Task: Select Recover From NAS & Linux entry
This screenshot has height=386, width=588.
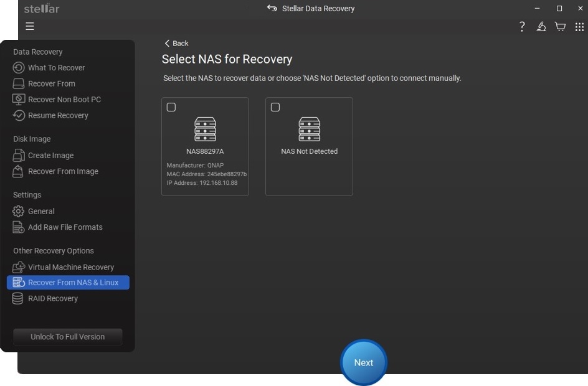Action: [x=68, y=283]
